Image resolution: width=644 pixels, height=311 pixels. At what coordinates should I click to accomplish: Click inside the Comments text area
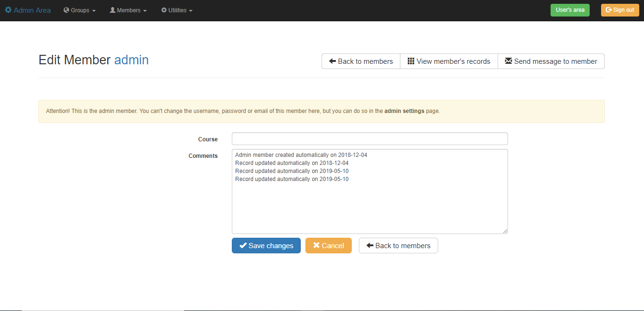[370, 191]
